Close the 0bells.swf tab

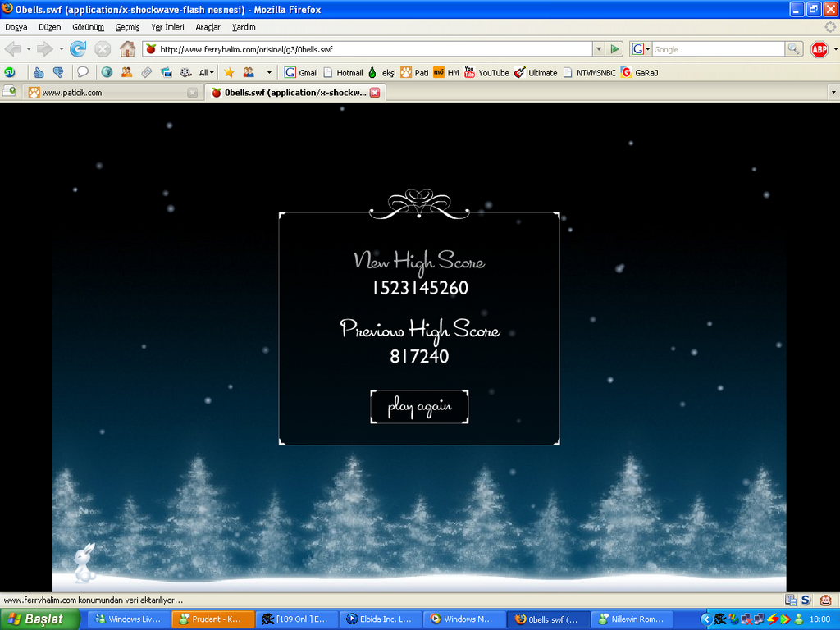click(x=375, y=93)
